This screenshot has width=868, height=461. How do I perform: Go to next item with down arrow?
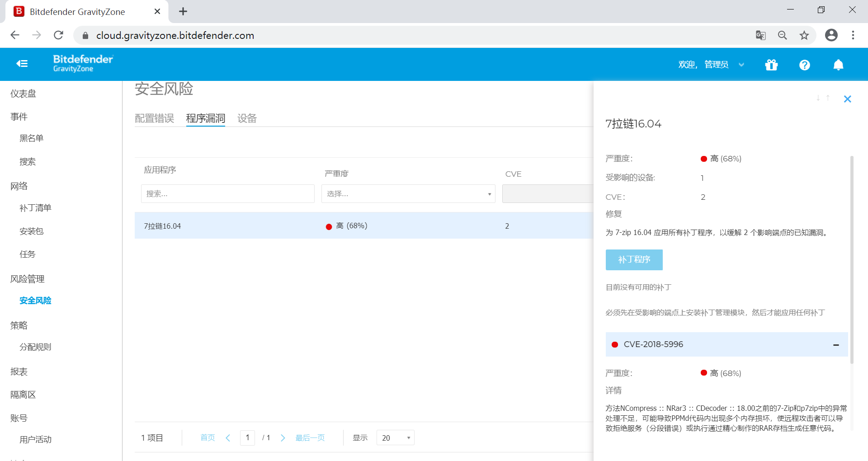tap(818, 98)
